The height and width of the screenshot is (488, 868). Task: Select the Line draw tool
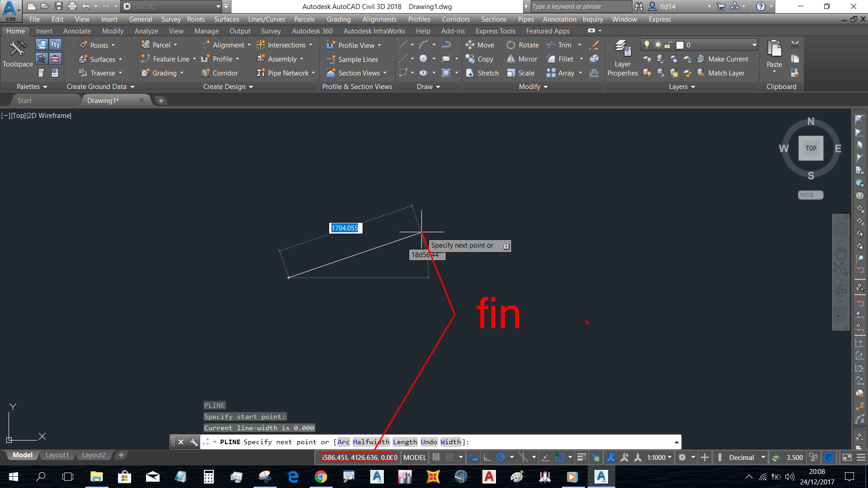pos(403,45)
